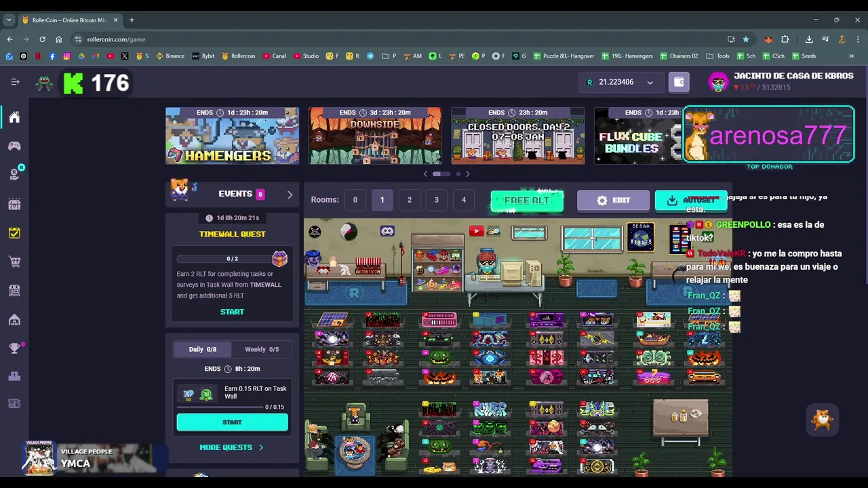Open the hamster assistant chat icon
The width and height of the screenshot is (868, 488).
click(x=822, y=420)
